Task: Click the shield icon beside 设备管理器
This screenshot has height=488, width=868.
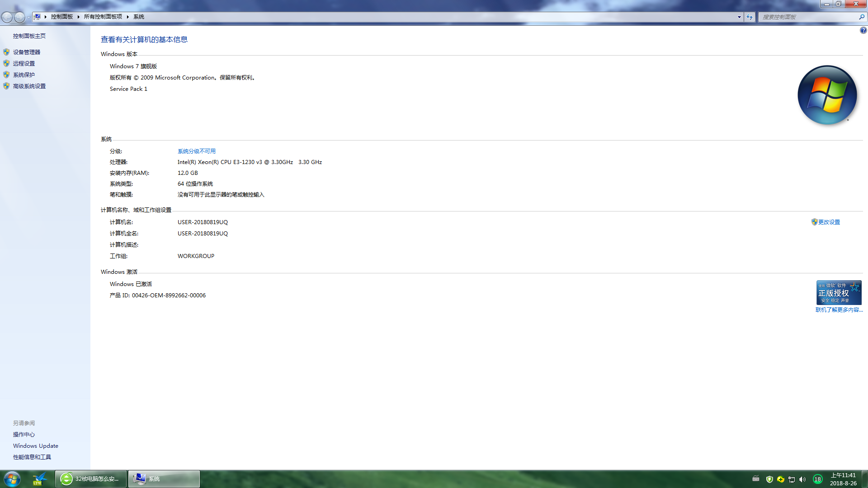Action: pos(6,52)
